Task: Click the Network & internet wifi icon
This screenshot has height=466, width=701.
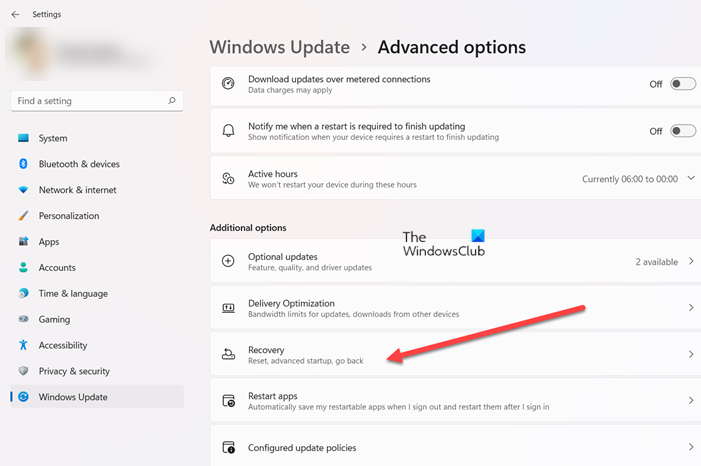Action: [23, 190]
